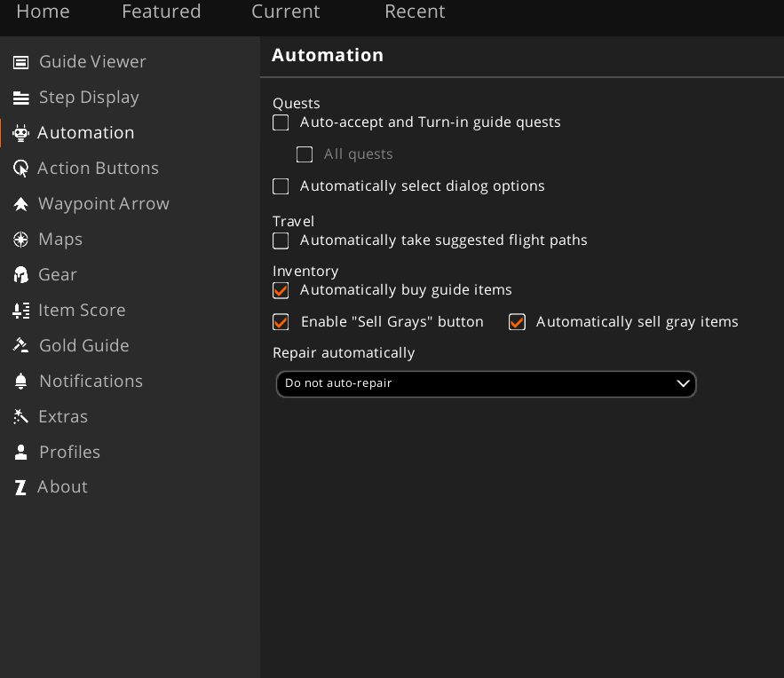Uncheck Automatically buy guide items
The image size is (784, 678).
281,290
